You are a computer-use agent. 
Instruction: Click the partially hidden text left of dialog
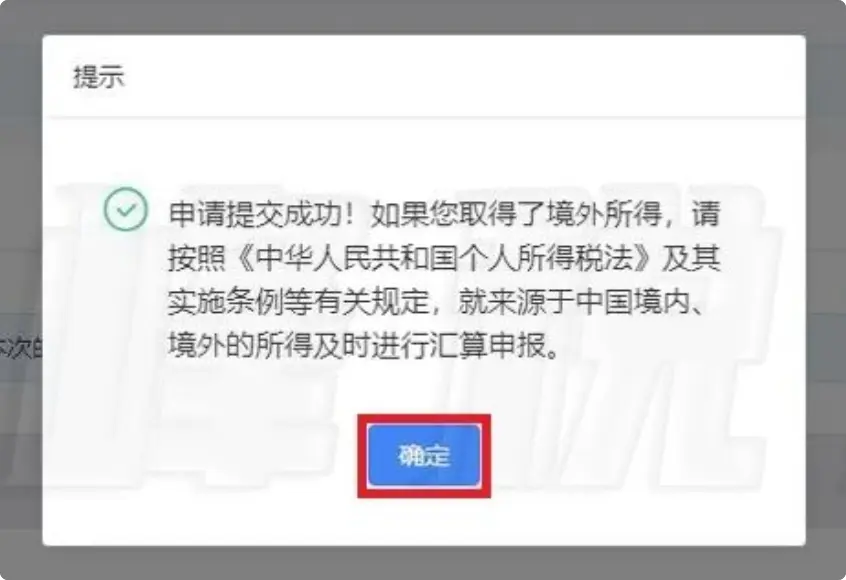[21, 349]
